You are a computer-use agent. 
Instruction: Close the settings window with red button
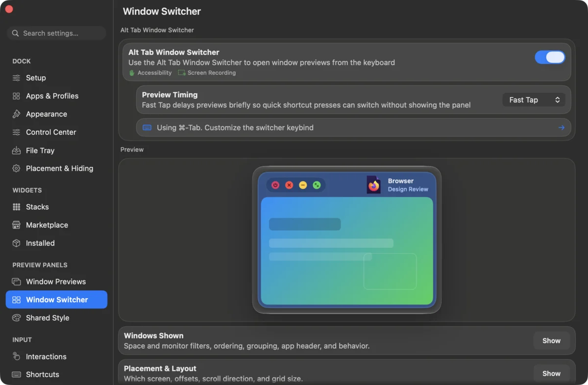(x=9, y=9)
